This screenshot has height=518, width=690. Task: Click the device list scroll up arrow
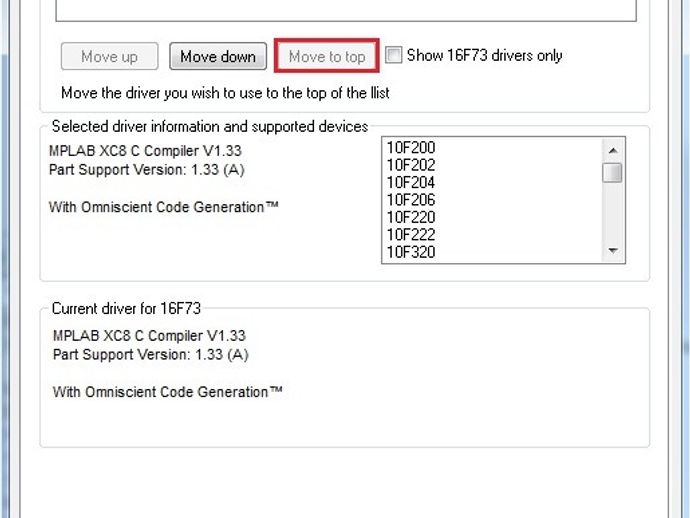pos(613,151)
